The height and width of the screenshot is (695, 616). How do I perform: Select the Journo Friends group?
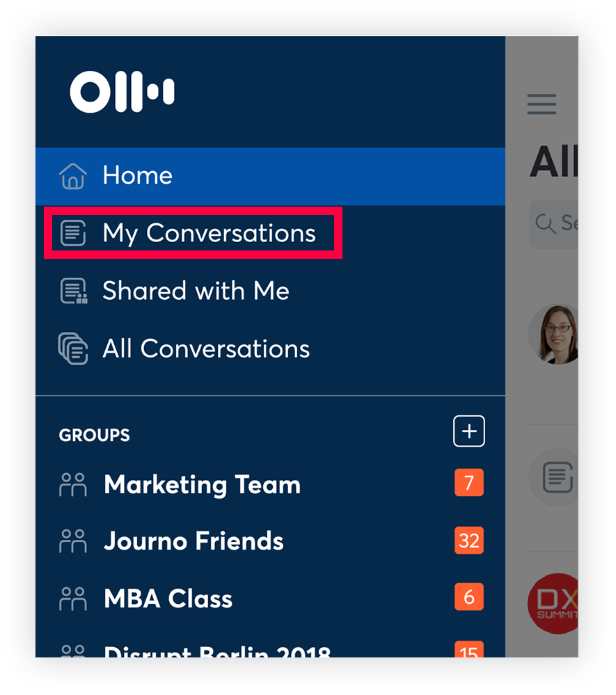pos(194,541)
